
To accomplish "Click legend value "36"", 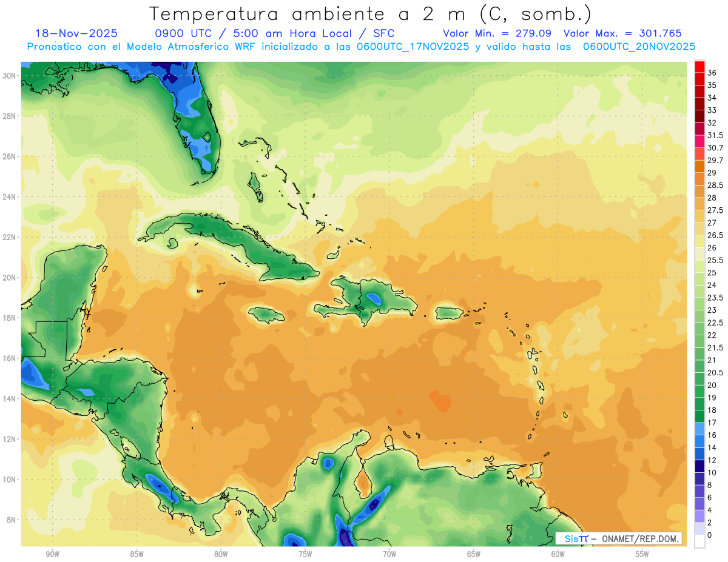I will pyautogui.click(x=712, y=73).
